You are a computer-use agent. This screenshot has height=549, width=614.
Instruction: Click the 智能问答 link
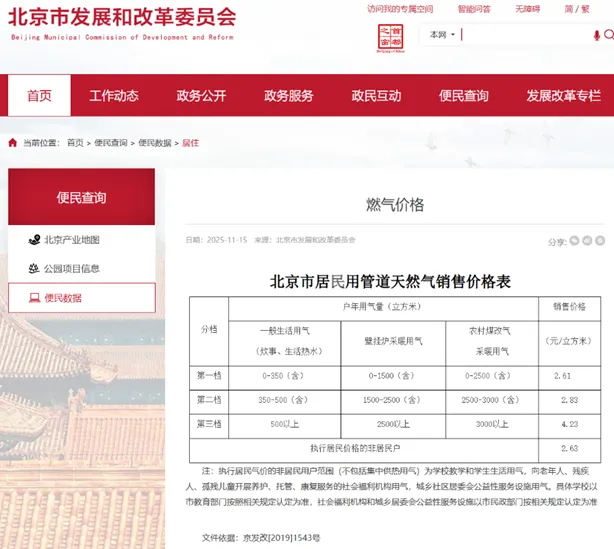(474, 9)
